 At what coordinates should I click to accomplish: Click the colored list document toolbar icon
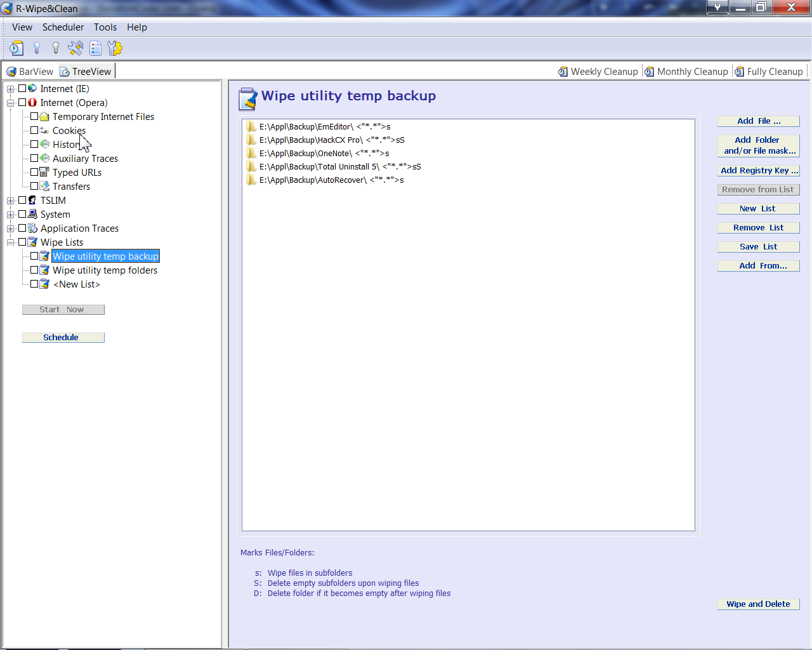click(96, 48)
